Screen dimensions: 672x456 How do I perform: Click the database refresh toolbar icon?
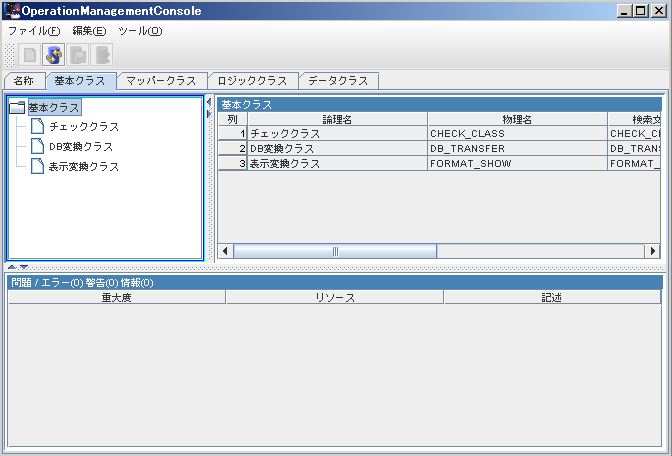(54, 55)
